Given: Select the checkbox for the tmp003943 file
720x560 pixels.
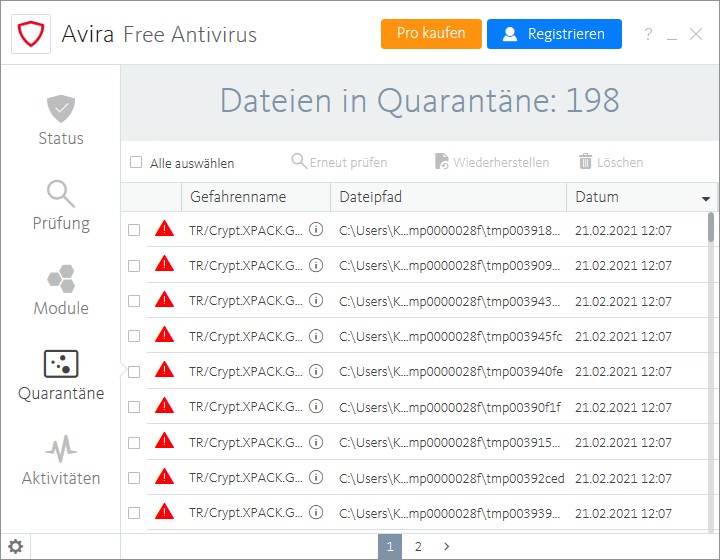Looking at the screenshot, I should pos(134,301).
